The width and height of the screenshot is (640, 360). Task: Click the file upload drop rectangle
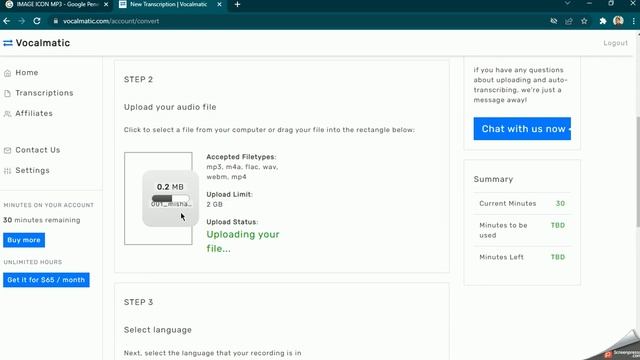pos(158,198)
